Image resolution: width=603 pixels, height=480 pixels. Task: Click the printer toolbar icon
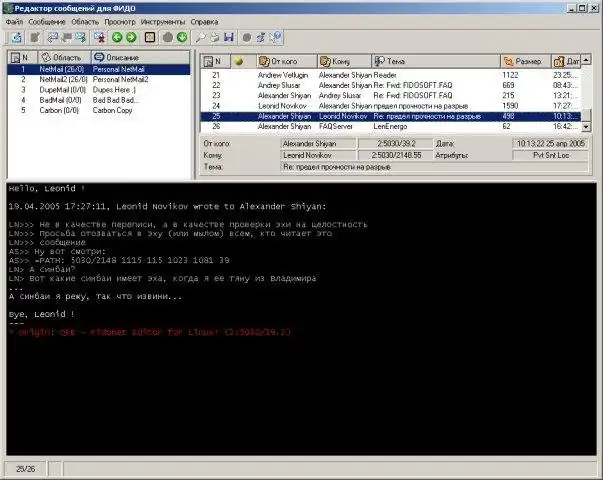[x=215, y=37]
